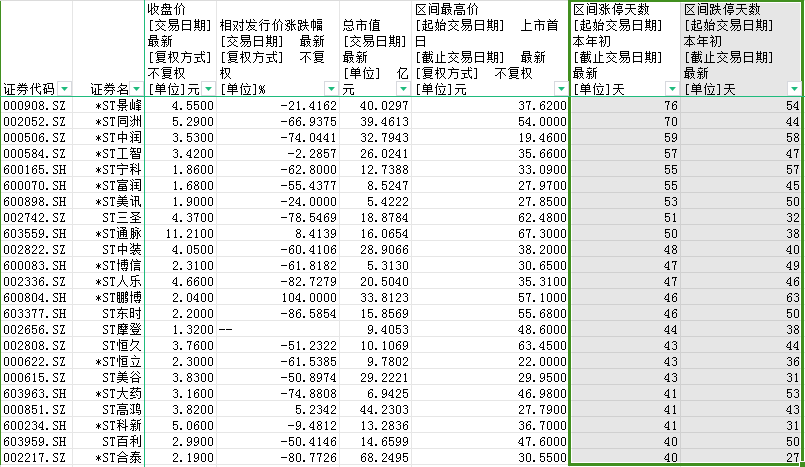Select limit-up days value 76
Viewport: 805px width, 467px height.
pyautogui.click(x=625, y=106)
